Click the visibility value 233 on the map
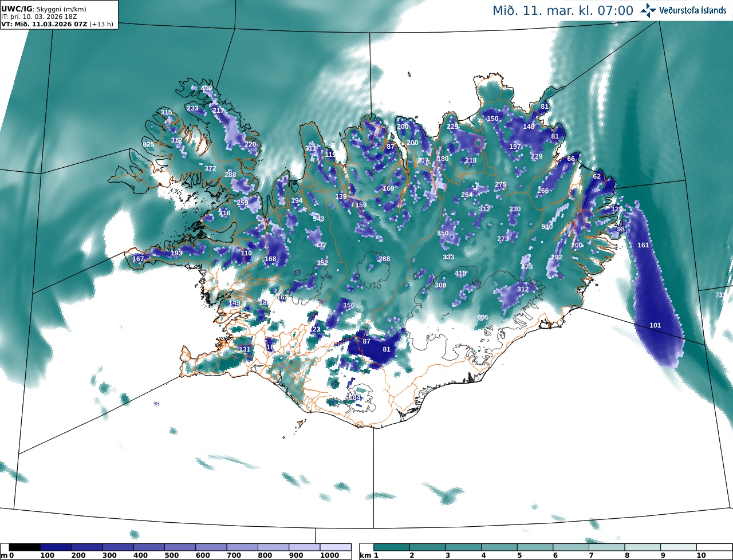Screen dimensions: 733x560 pos(192,108)
